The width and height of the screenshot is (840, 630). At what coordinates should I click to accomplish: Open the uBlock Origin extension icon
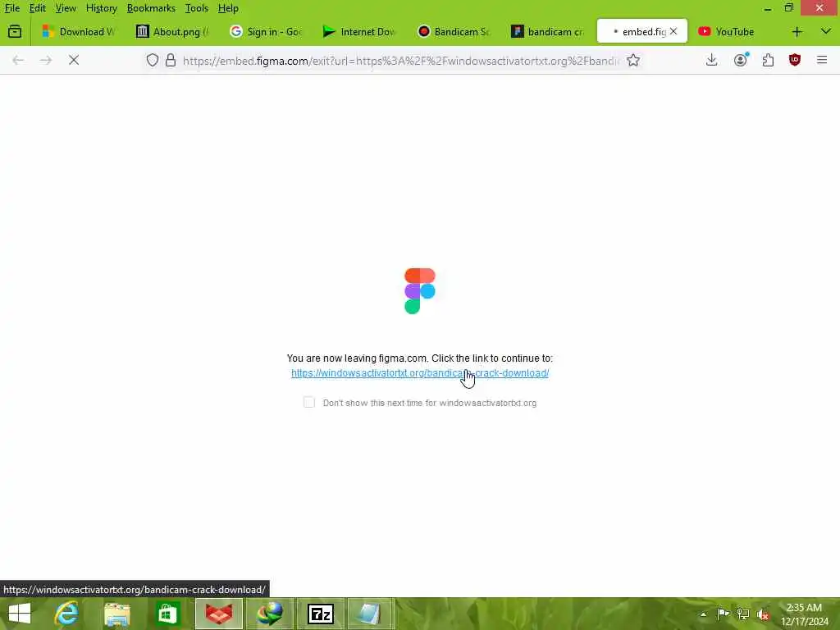pos(795,60)
